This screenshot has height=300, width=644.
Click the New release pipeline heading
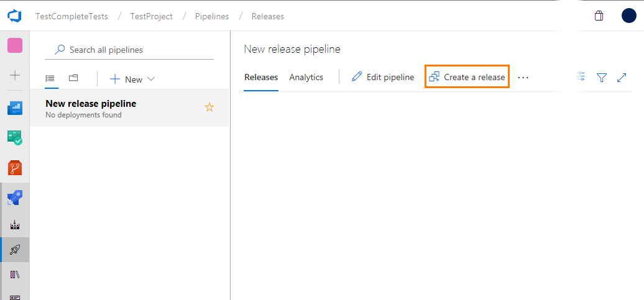pyautogui.click(x=292, y=49)
